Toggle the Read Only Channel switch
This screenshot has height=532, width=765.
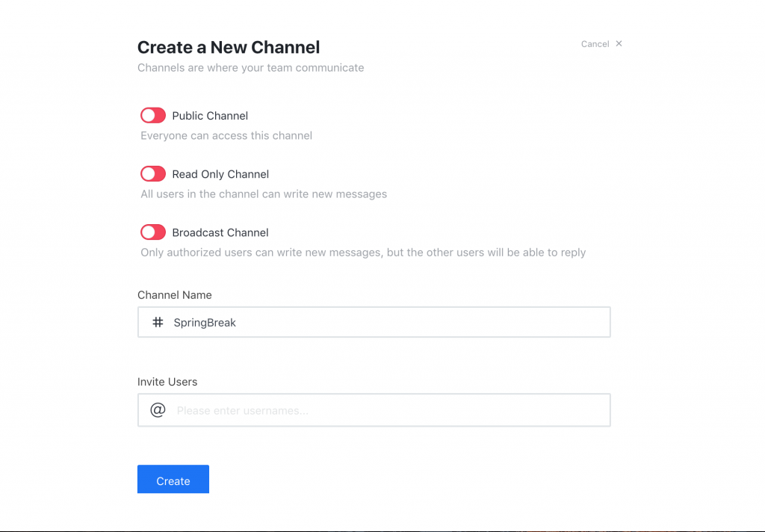point(153,174)
